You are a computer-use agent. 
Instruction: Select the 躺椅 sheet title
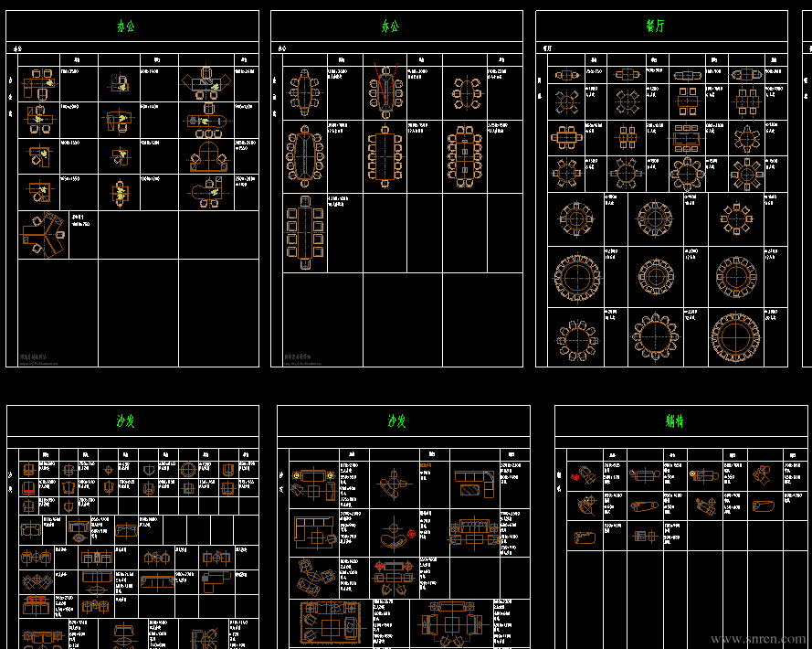tap(674, 420)
